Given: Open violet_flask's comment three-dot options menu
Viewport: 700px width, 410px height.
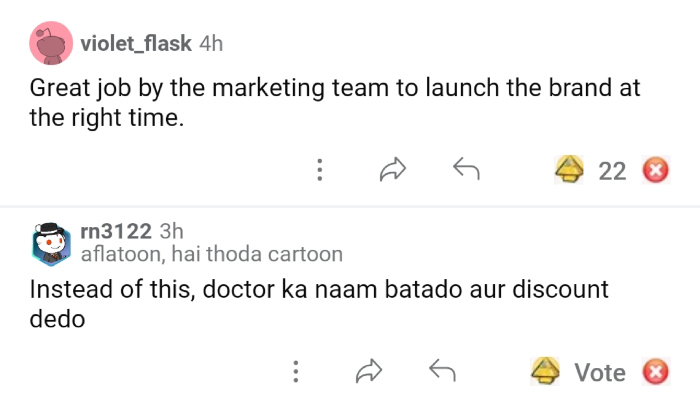Looking at the screenshot, I should click(319, 170).
